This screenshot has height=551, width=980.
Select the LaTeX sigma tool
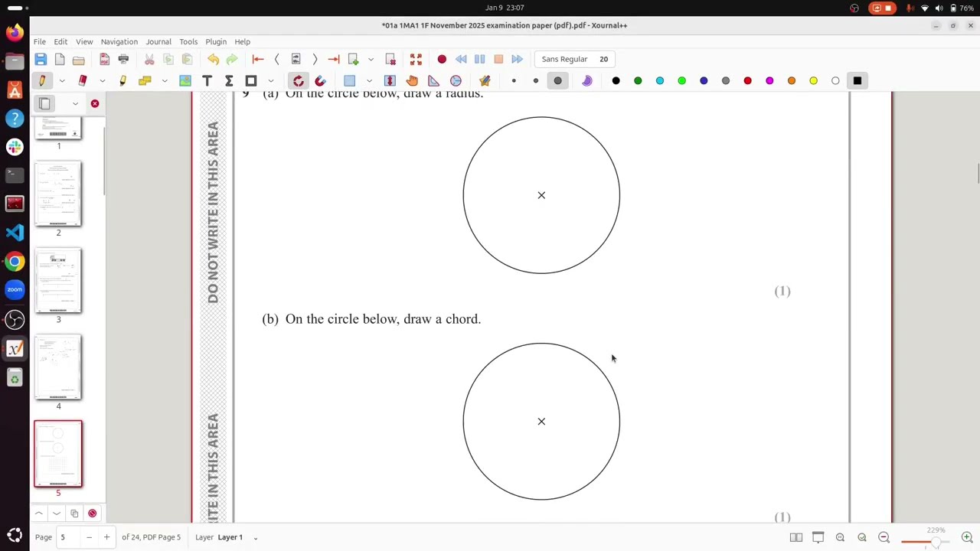click(229, 80)
